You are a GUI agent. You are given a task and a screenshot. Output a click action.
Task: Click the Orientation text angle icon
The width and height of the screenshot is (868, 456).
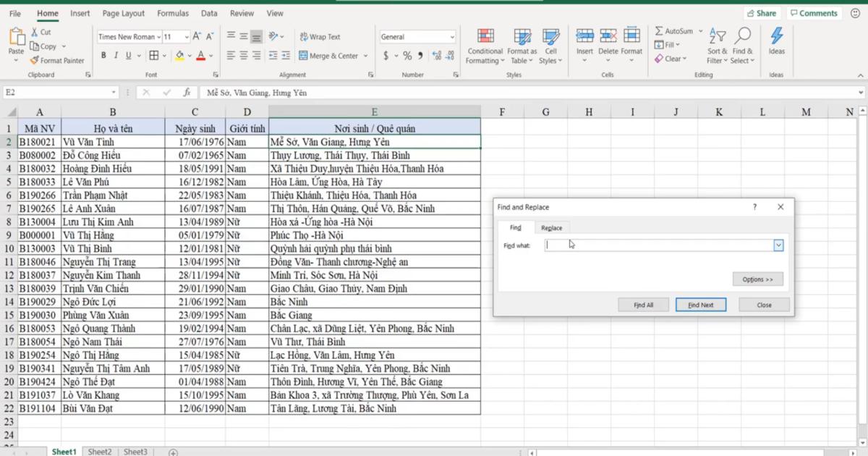click(273, 36)
